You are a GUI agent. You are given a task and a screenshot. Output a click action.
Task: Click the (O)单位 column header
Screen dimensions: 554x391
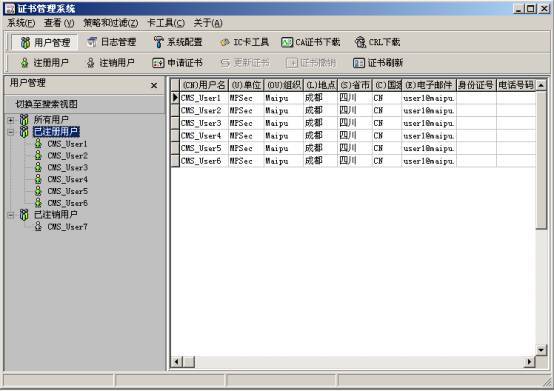click(x=246, y=85)
